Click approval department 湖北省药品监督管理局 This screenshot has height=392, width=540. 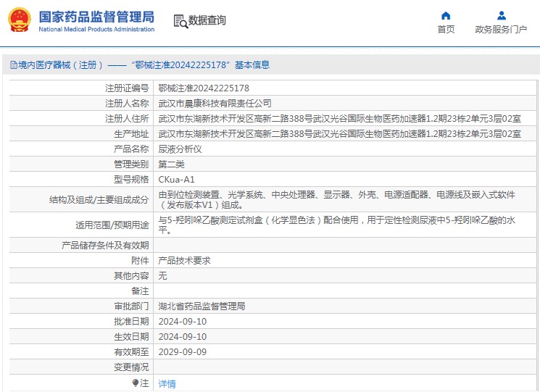tap(202, 306)
